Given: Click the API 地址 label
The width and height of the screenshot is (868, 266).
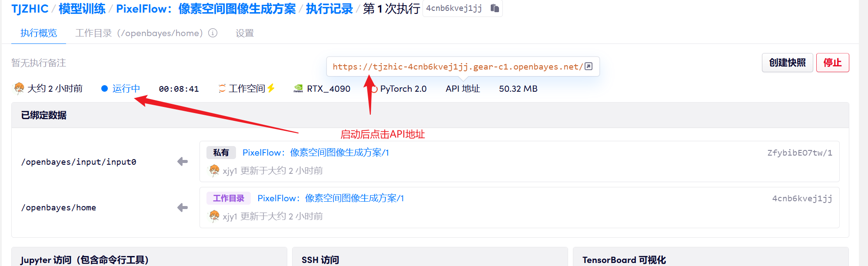Looking at the screenshot, I should 462,89.
